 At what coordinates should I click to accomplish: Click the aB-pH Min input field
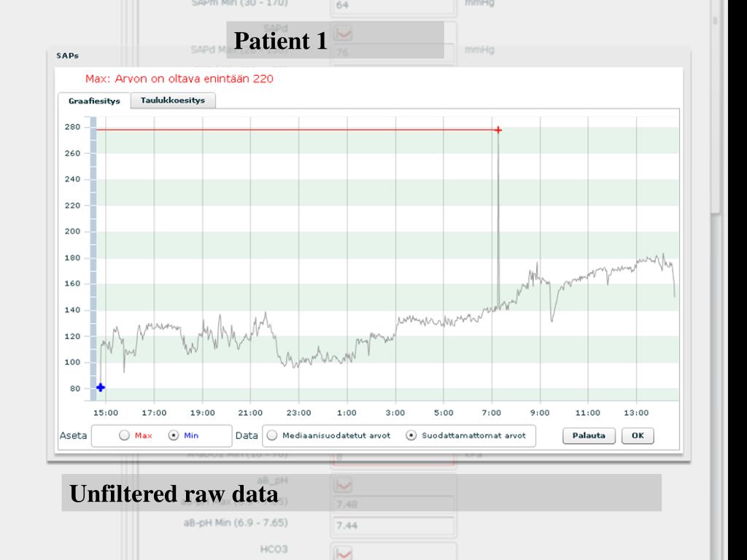[x=393, y=526]
